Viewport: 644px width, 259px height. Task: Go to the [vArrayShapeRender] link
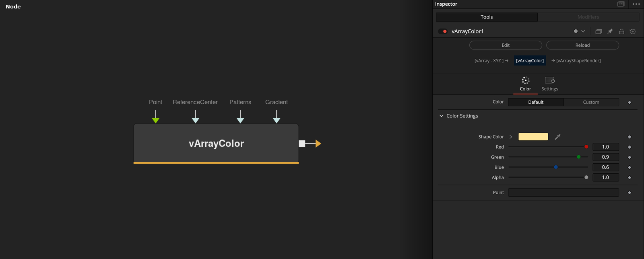pos(576,61)
